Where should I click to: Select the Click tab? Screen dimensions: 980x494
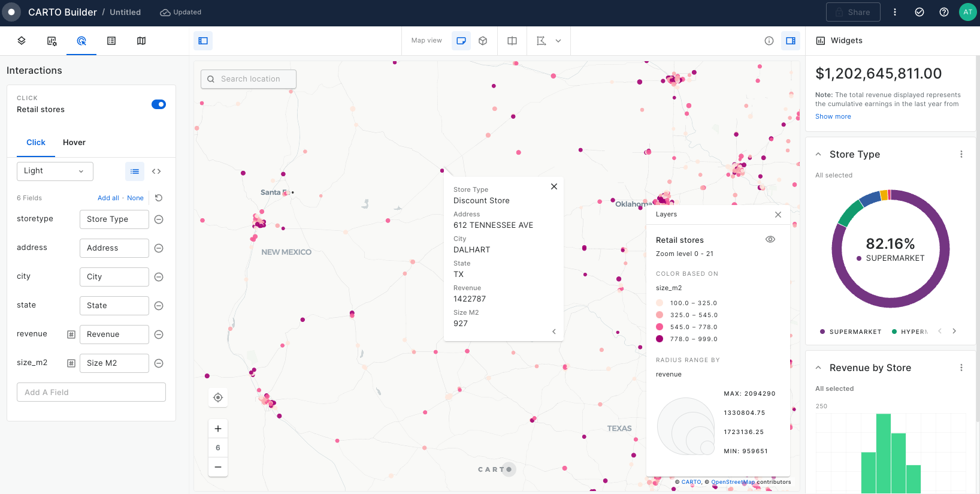[x=36, y=142]
